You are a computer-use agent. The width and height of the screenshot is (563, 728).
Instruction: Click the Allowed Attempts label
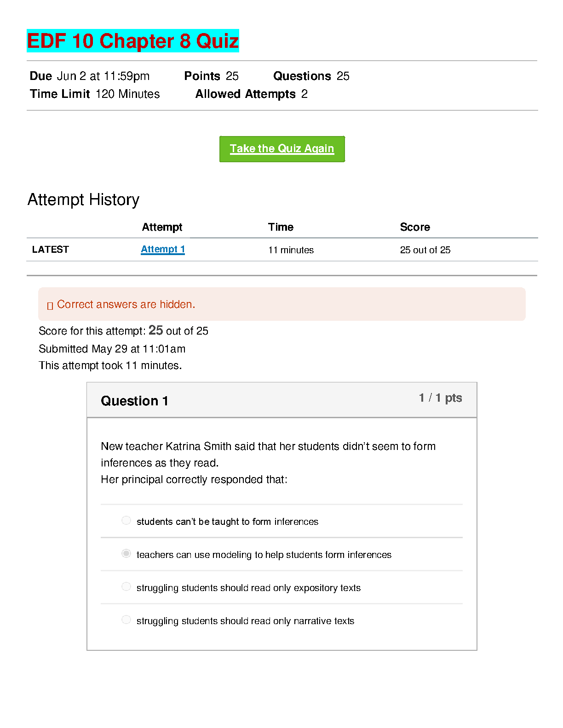(x=246, y=94)
